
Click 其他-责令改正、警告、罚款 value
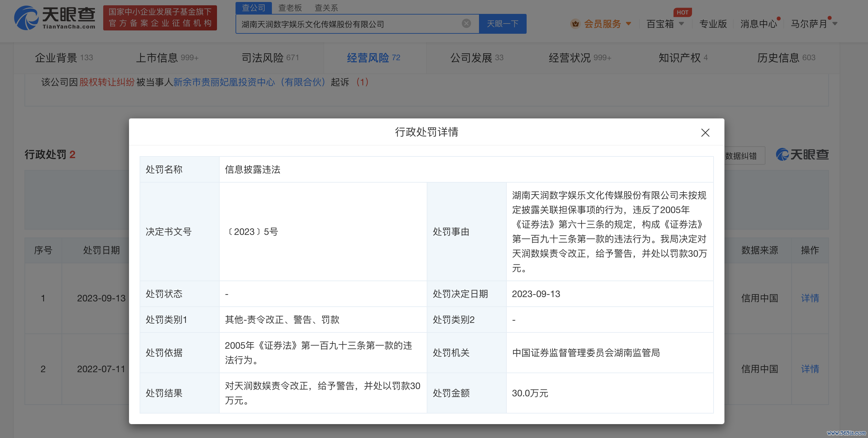(x=282, y=320)
